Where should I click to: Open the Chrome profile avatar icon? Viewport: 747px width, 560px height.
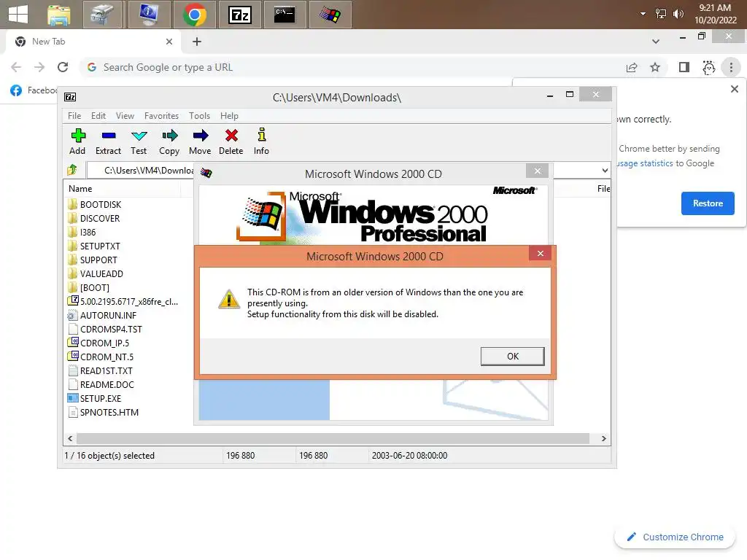(709, 67)
